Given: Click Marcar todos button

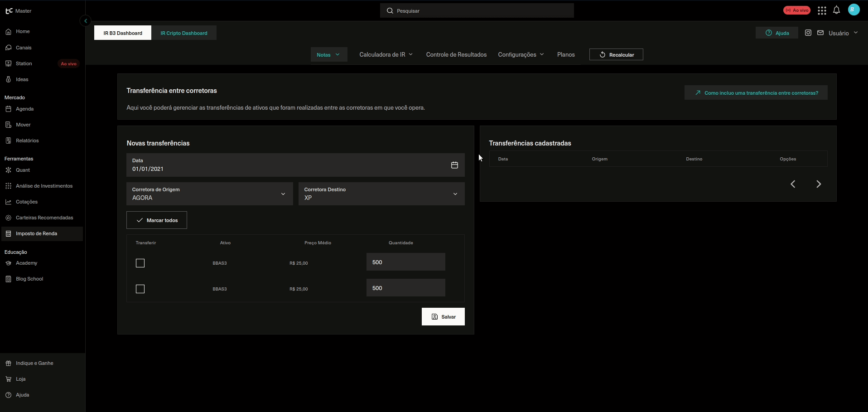Looking at the screenshot, I should tap(157, 220).
